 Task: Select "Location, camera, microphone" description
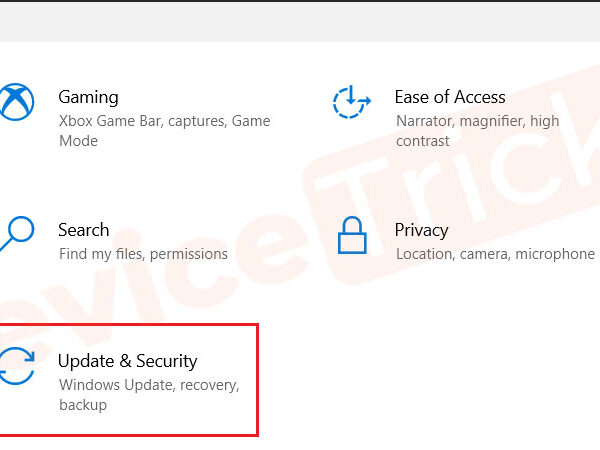[496, 254]
